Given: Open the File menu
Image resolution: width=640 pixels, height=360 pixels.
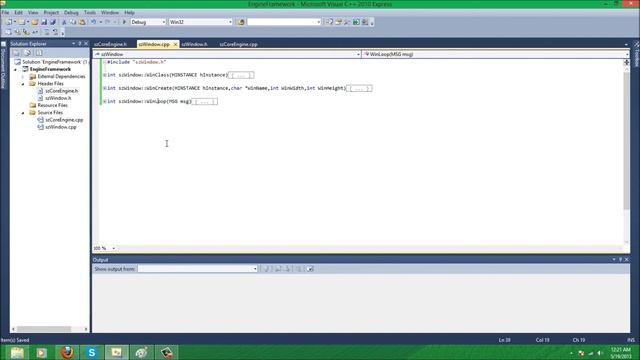Looking at the screenshot, I should pos(5,13).
